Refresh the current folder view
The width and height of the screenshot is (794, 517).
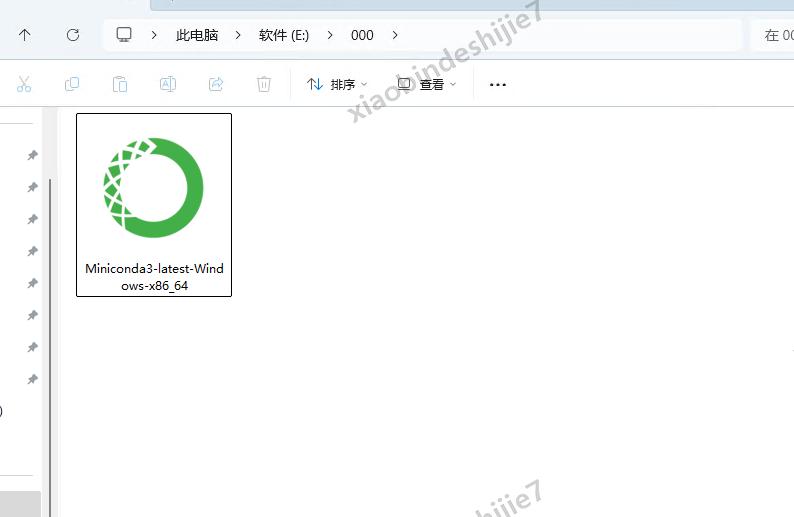click(73, 35)
